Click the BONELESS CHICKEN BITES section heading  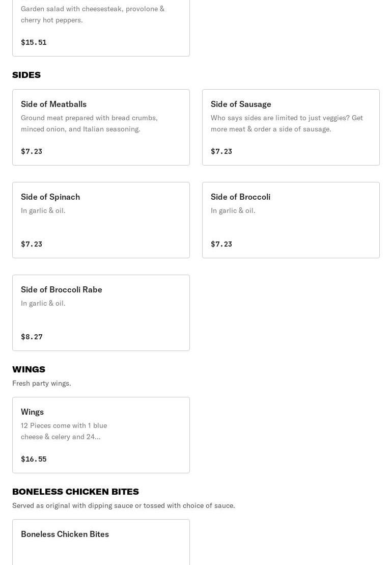75,492
